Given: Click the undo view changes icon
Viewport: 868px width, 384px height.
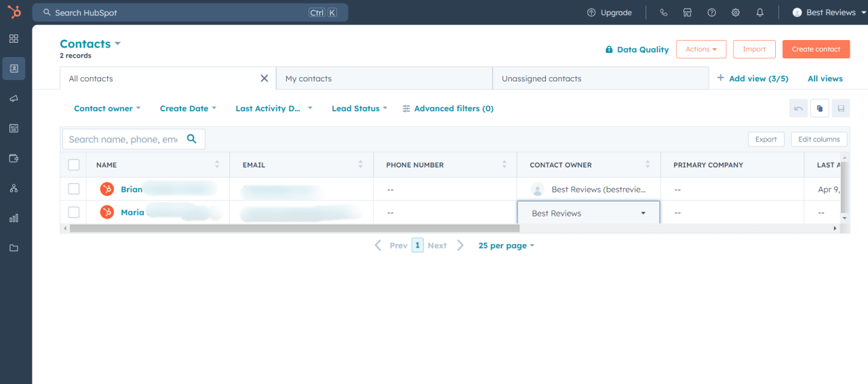Looking at the screenshot, I should coord(799,108).
